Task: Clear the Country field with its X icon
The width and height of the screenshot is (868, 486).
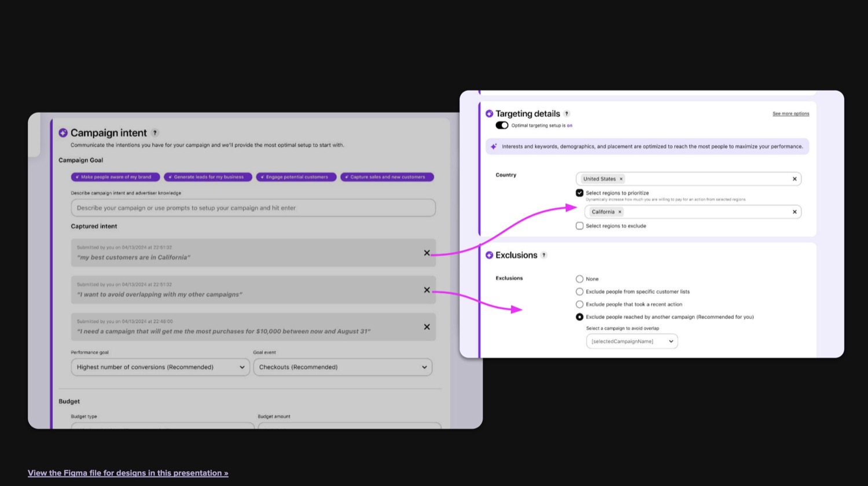Action: [x=795, y=179]
